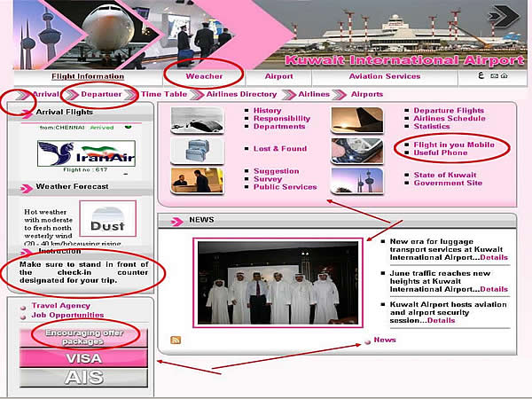Open Aviation Services menu
532x399 pixels.
point(385,76)
